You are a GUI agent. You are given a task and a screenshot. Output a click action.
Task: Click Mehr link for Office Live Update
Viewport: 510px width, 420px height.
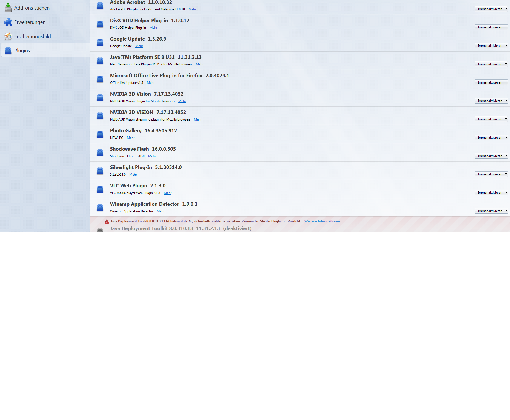151,83
